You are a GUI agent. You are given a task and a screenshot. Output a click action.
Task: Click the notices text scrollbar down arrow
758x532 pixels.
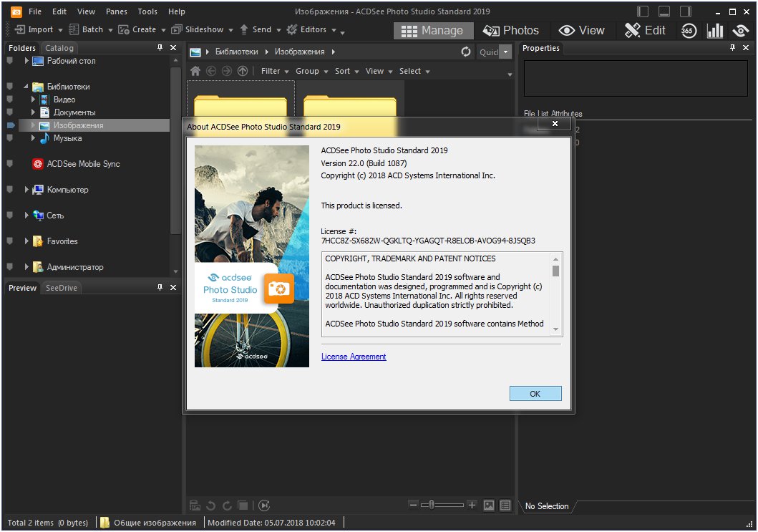(x=555, y=329)
